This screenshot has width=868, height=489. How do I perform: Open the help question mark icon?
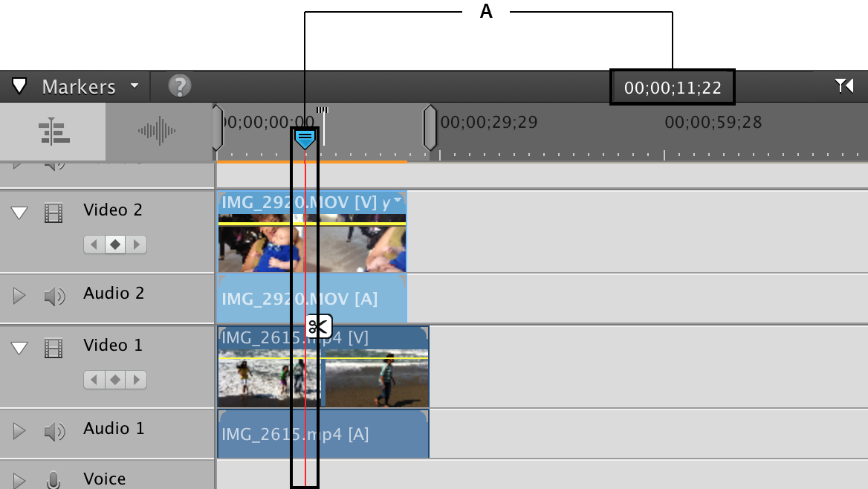179,86
